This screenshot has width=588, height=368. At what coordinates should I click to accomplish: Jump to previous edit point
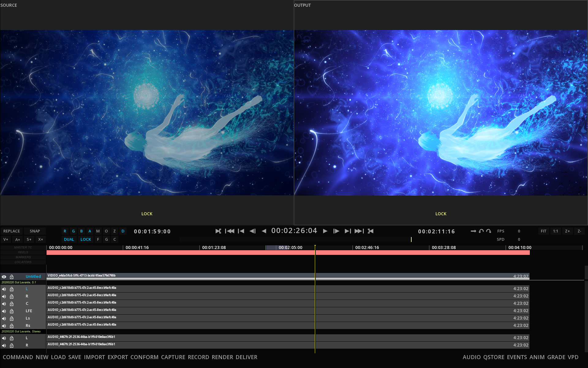(x=241, y=231)
